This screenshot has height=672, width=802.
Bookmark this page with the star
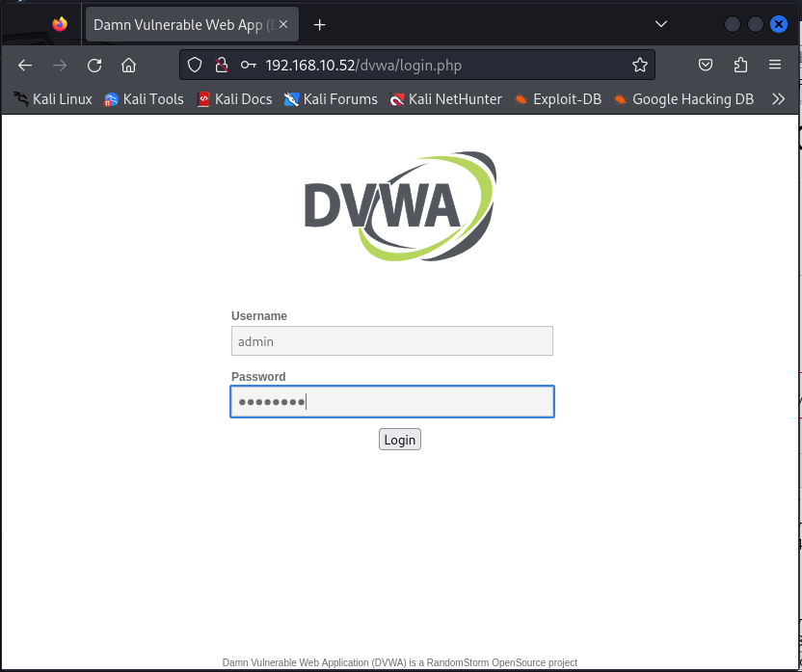click(640, 65)
